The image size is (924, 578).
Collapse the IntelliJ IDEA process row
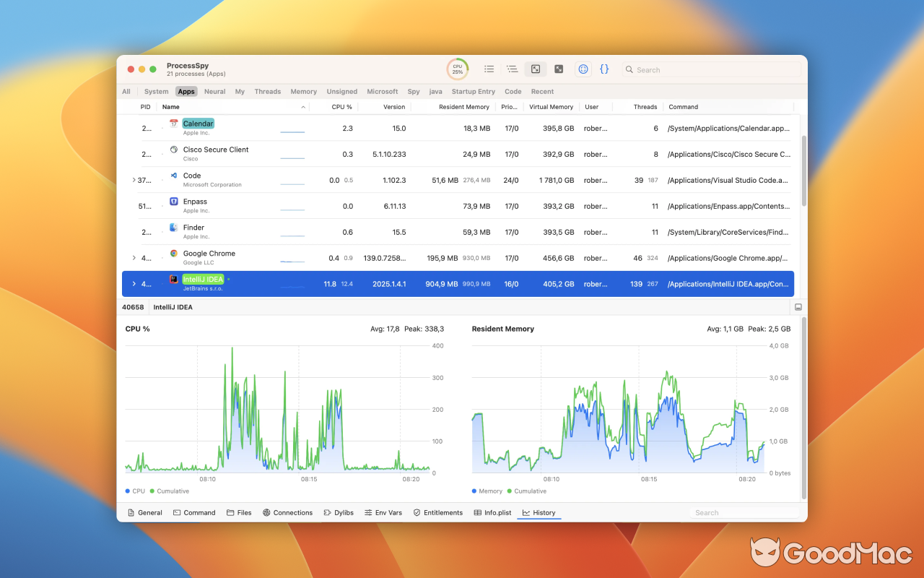pyautogui.click(x=134, y=284)
